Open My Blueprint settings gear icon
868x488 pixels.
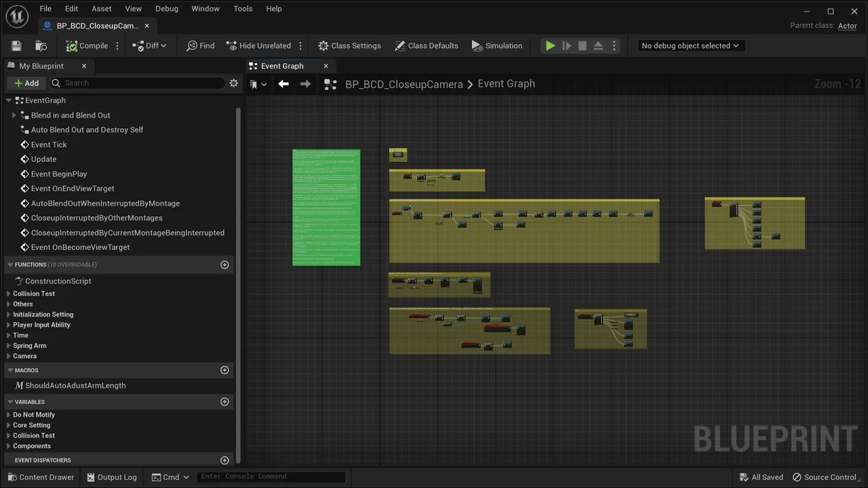(x=234, y=83)
